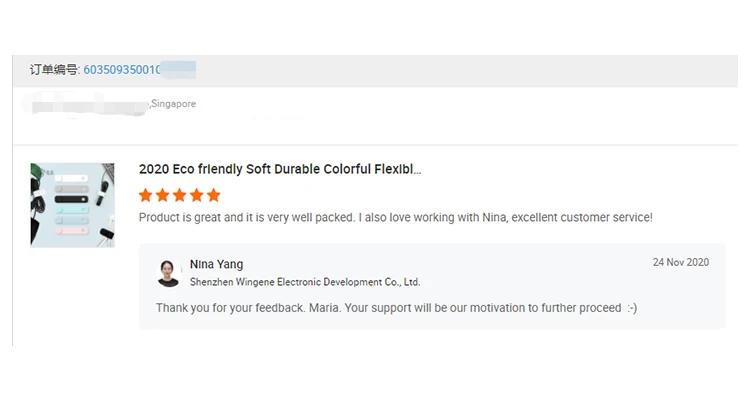The width and height of the screenshot is (750, 400).
Task: Click the 订单编号 order number label
Action: pos(54,70)
